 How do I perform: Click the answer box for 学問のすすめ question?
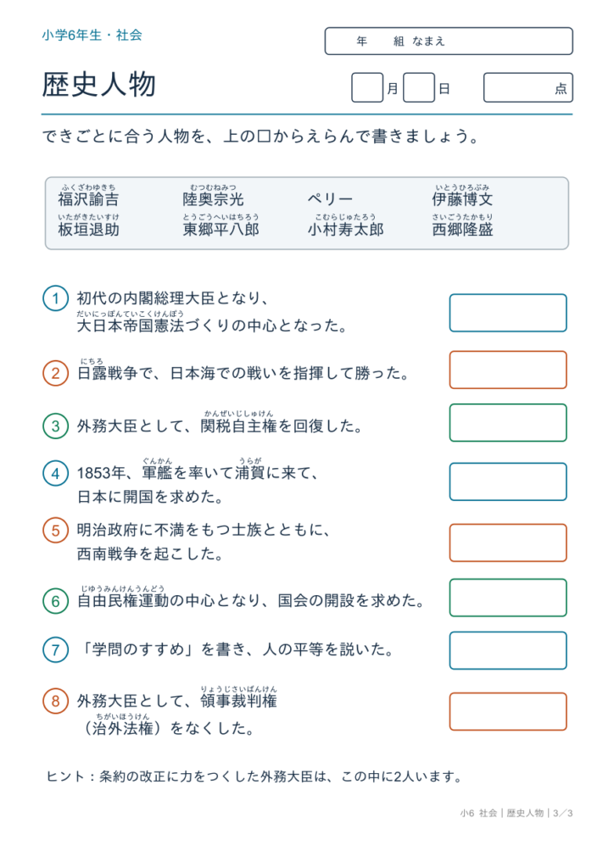pos(508,650)
